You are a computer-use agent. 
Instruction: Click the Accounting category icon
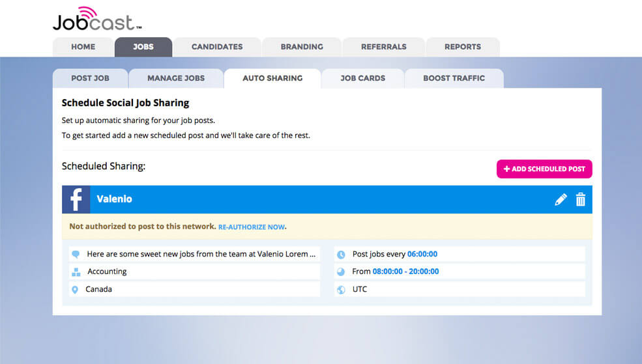point(76,272)
